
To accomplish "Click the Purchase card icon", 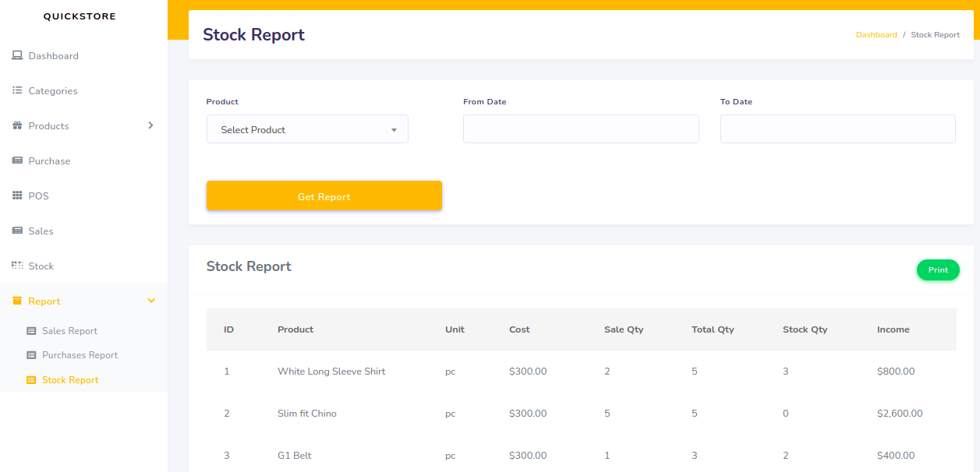I will [17, 161].
